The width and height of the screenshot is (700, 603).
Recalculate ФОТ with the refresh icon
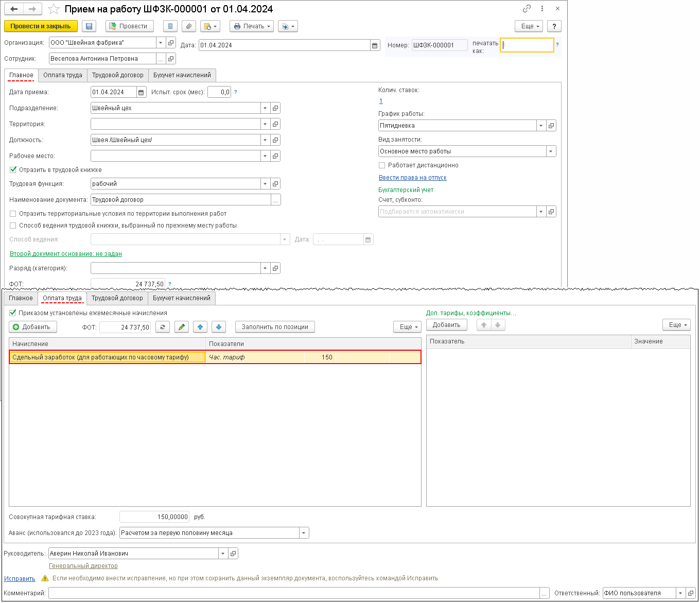pyautogui.click(x=163, y=327)
